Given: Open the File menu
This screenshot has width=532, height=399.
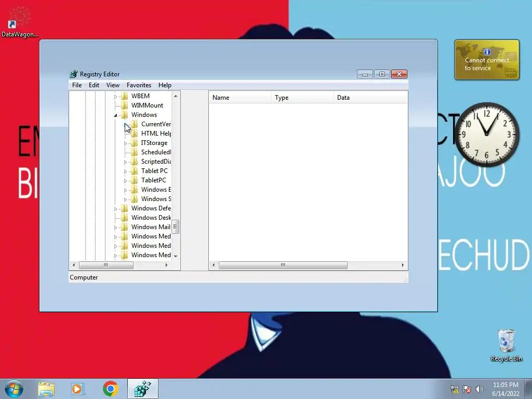Looking at the screenshot, I should coord(77,85).
